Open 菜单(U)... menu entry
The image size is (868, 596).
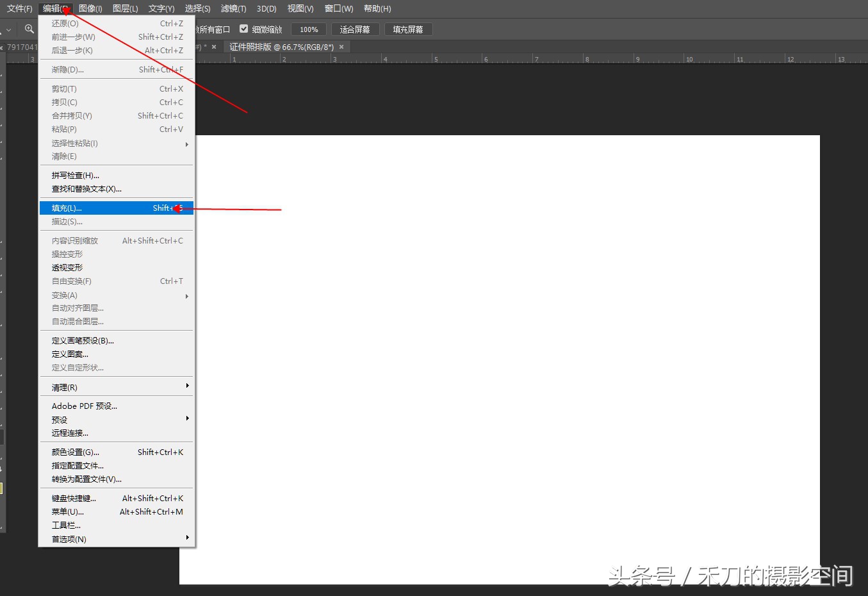coord(117,512)
